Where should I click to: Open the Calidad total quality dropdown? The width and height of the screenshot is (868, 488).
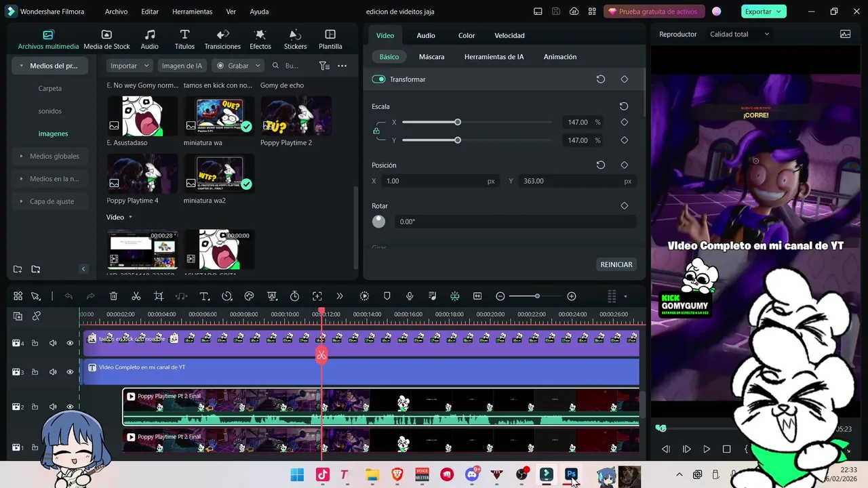coord(739,34)
